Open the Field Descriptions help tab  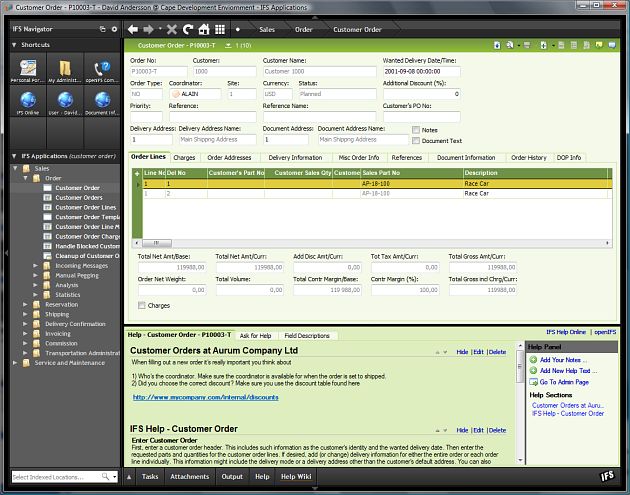pyautogui.click(x=307, y=335)
